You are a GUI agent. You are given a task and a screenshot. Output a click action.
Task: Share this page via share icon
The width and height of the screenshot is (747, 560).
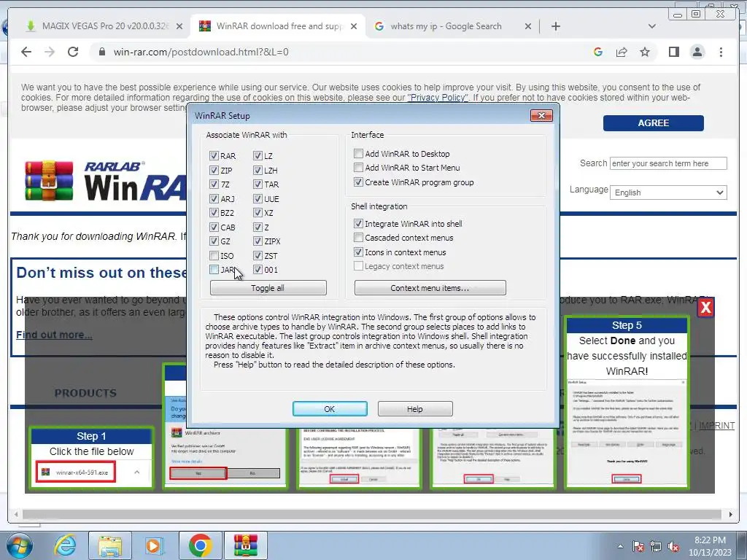pos(622,52)
